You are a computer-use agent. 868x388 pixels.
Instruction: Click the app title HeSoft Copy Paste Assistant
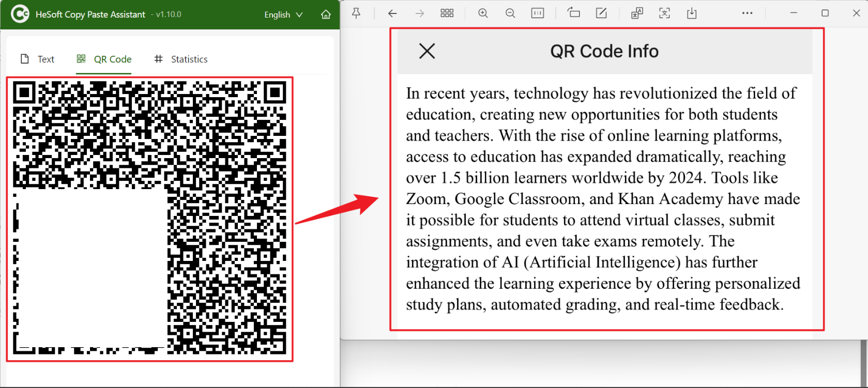click(90, 14)
